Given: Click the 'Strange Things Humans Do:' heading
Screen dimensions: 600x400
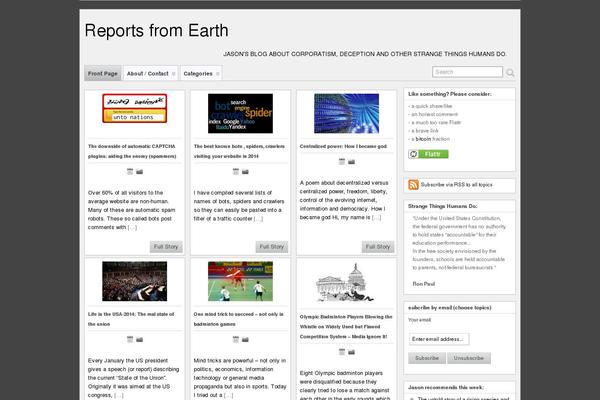Looking at the screenshot, I should coord(442,206).
